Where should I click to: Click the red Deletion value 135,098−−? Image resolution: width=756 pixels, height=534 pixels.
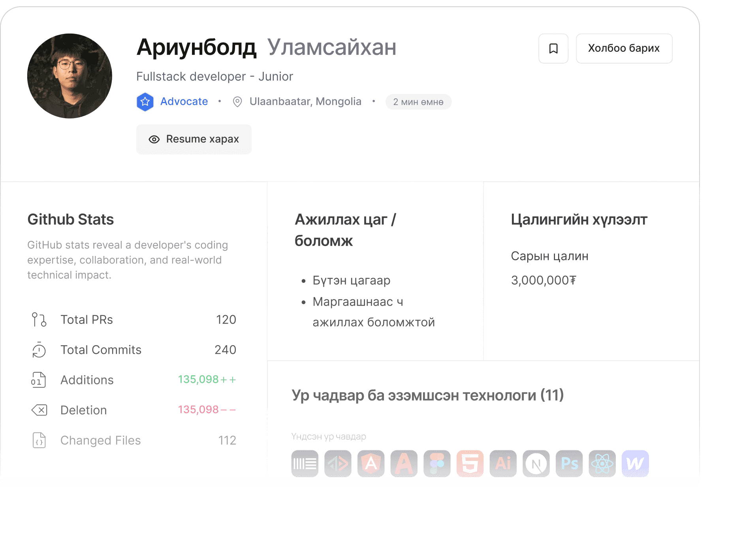coord(207,410)
